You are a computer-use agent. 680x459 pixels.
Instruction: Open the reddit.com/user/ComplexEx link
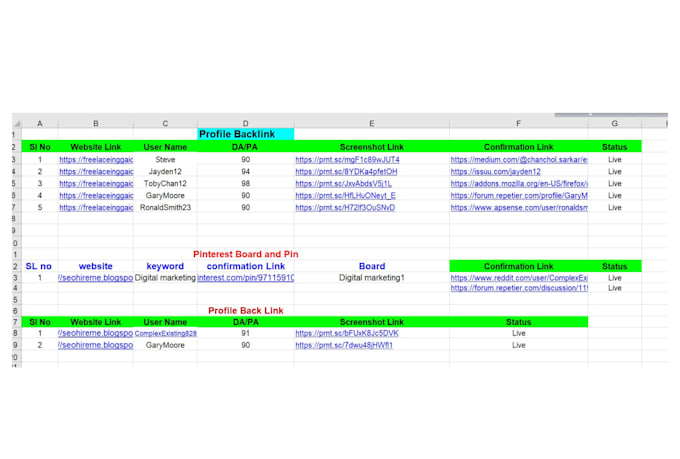(x=519, y=278)
